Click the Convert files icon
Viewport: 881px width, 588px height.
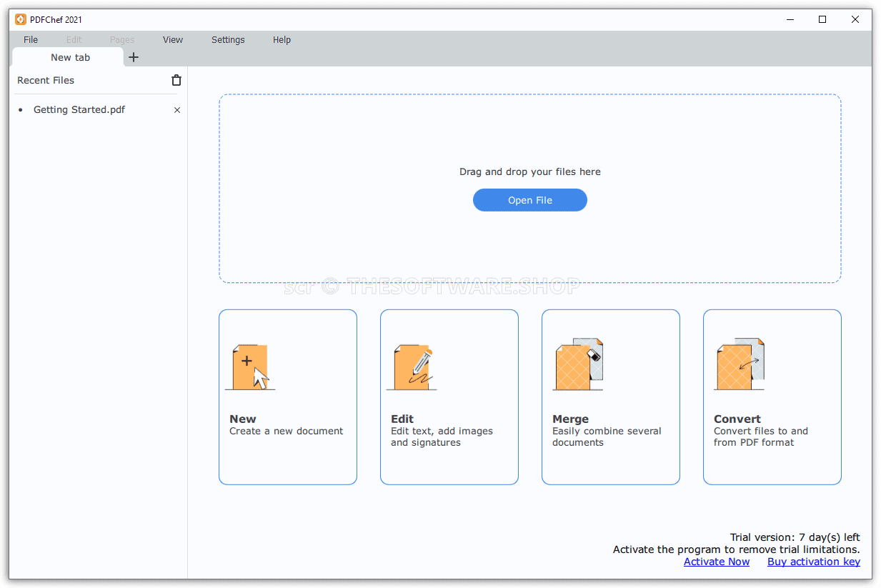click(x=740, y=364)
